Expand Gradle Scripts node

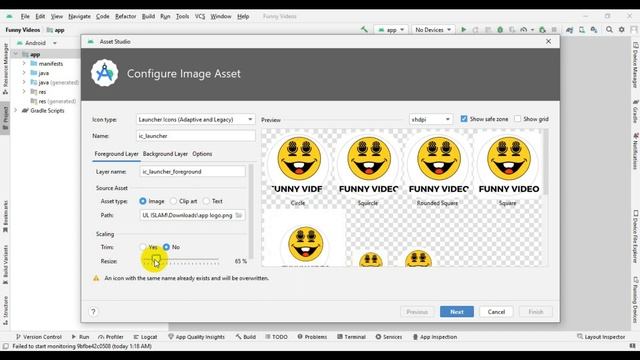coord(16,111)
